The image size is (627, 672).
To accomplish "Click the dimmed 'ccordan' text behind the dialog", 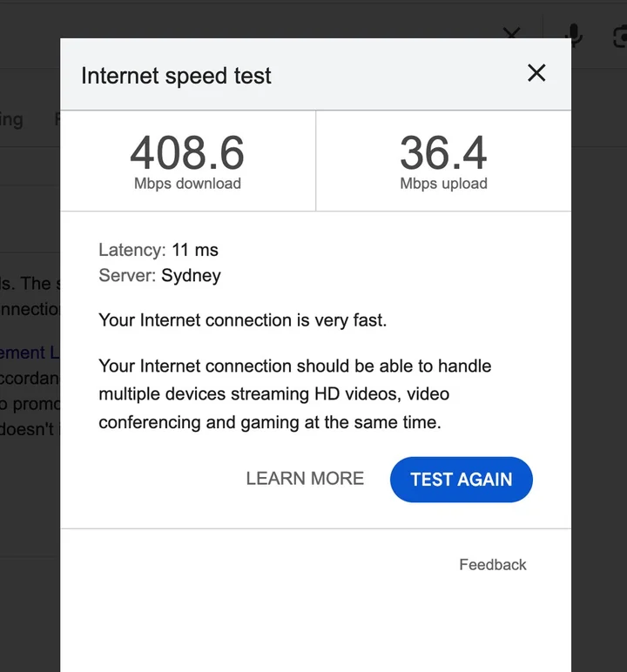I will coord(29,378).
